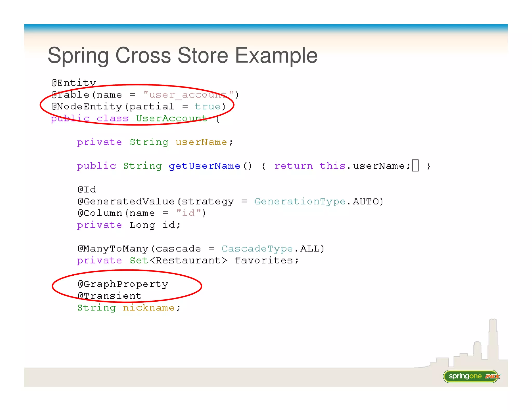Click the "public class UserAccount {" line

(x=135, y=118)
